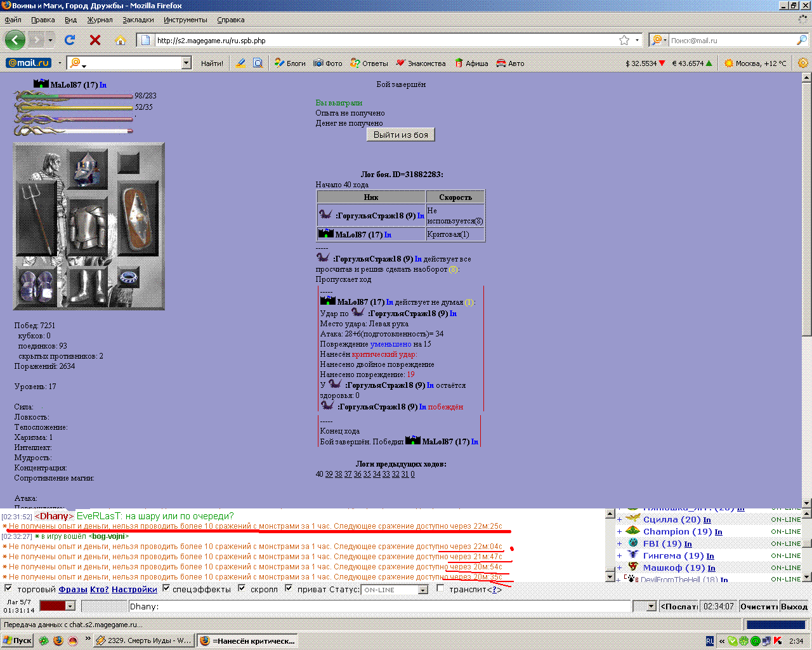Expand the plus next to Champion (19)

(x=620, y=532)
